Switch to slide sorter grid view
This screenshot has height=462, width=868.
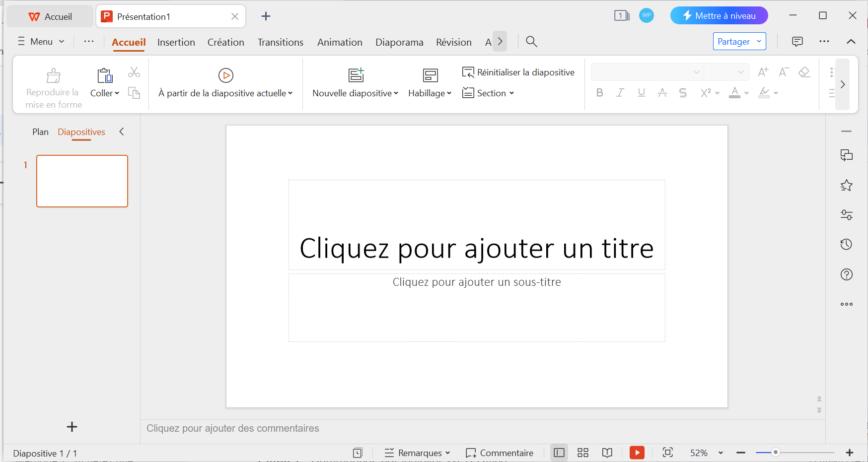[x=583, y=453]
